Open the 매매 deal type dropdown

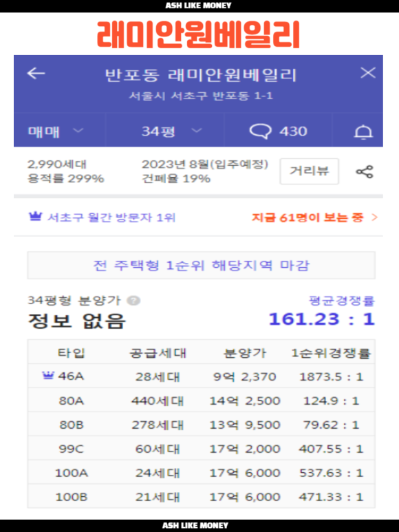pos(55,131)
